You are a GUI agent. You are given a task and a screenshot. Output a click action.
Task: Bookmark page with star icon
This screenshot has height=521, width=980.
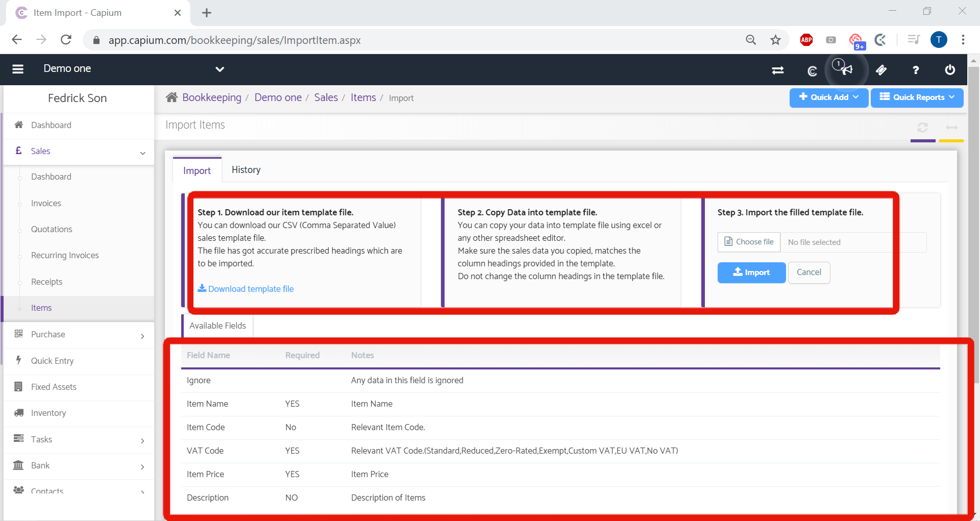(x=775, y=40)
